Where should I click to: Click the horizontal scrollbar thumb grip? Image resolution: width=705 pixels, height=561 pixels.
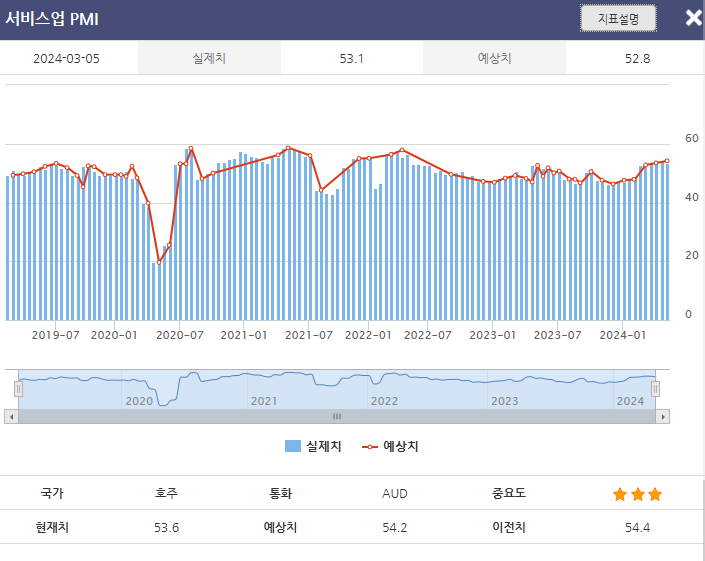click(337, 417)
